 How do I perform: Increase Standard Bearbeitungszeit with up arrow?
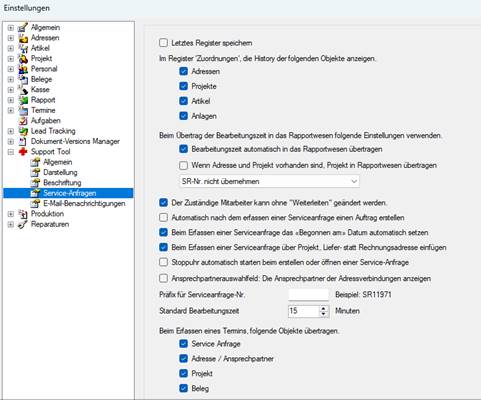point(323,308)
